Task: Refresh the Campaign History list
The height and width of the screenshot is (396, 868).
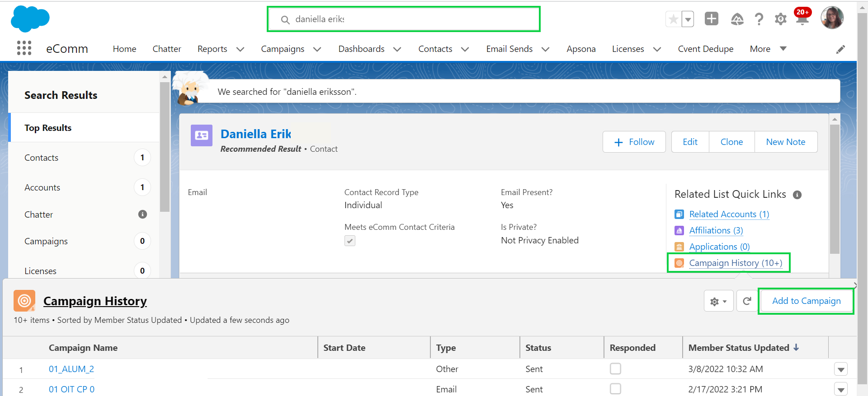Action: [747, 301]
